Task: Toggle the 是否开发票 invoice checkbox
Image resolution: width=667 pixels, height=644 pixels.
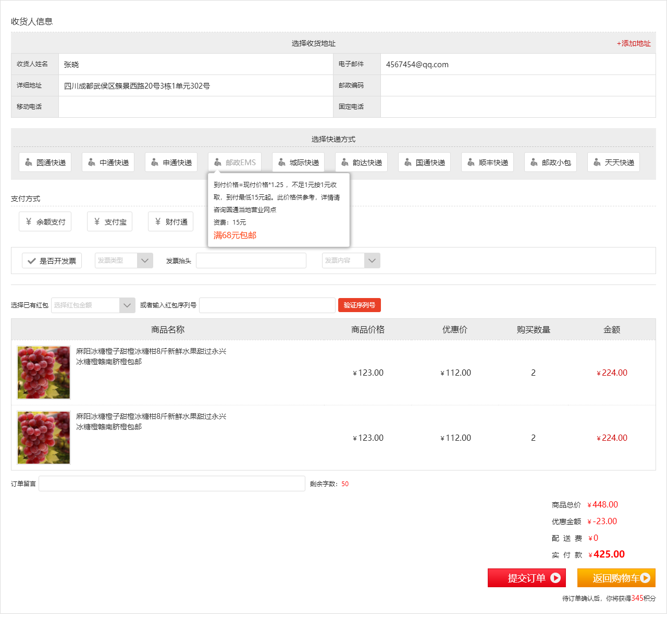Action: (52, 261)
